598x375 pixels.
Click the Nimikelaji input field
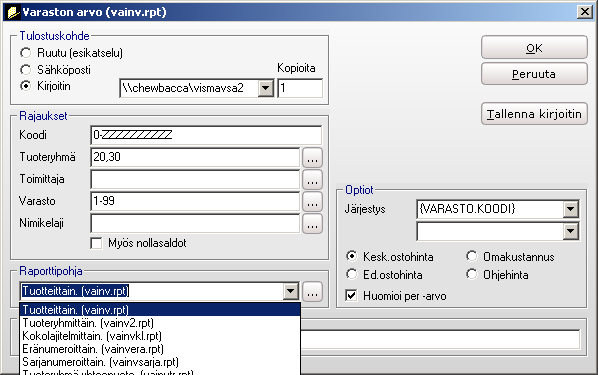(195, 224)
